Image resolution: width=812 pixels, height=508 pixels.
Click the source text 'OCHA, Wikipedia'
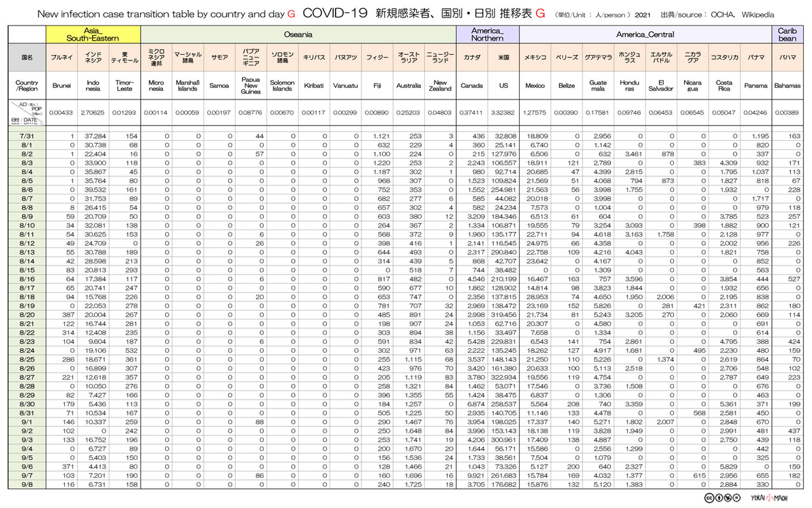coord(743,14)
